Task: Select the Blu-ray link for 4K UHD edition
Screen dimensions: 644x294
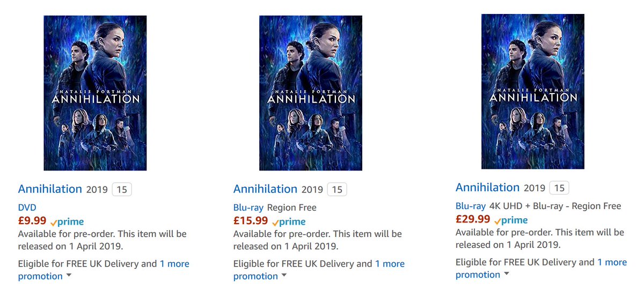Action: click(471, 206)
